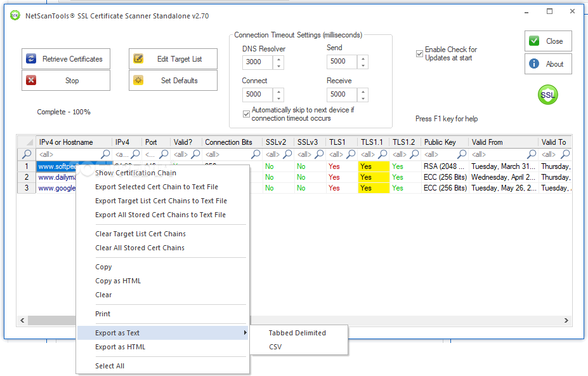
Task: Decrease Receive timeout with down arrow
Action: 363,98
